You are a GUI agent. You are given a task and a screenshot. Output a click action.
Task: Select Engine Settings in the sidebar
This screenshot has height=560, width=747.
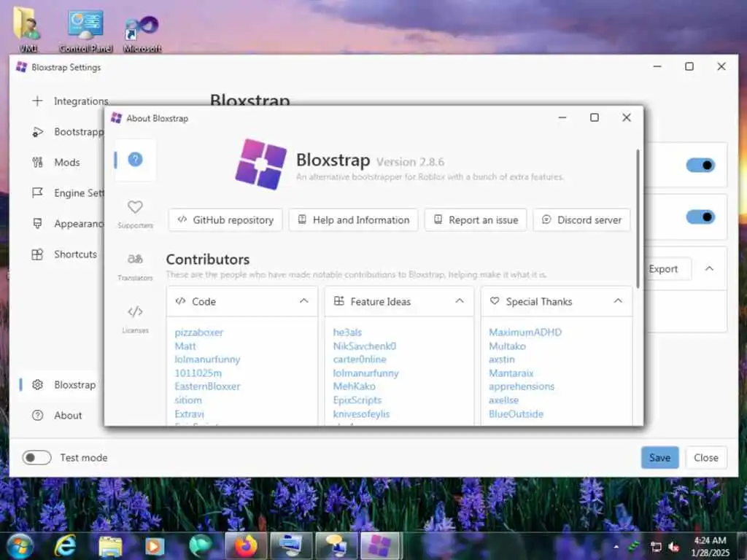tap(68, 192)
